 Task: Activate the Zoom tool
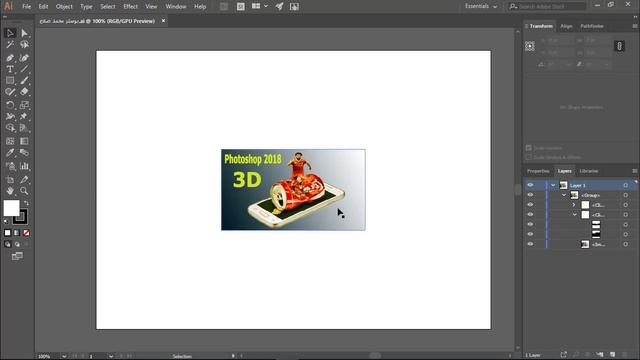[x=24, y=191]
